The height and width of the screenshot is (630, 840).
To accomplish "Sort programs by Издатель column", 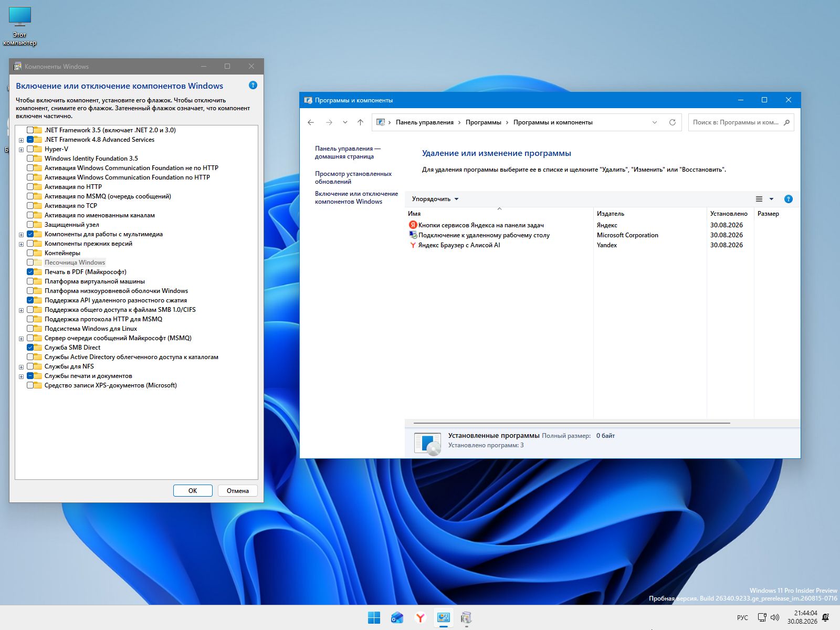I will coord(650,214).
